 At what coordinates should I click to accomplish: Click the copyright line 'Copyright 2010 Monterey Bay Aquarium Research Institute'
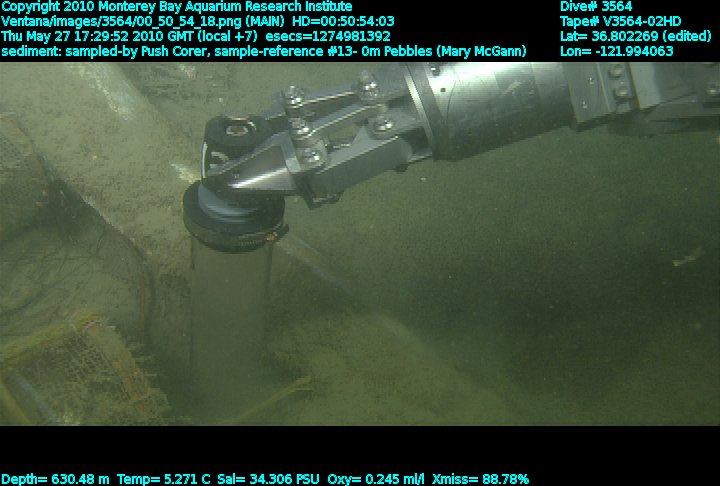(x=177, y=7)
